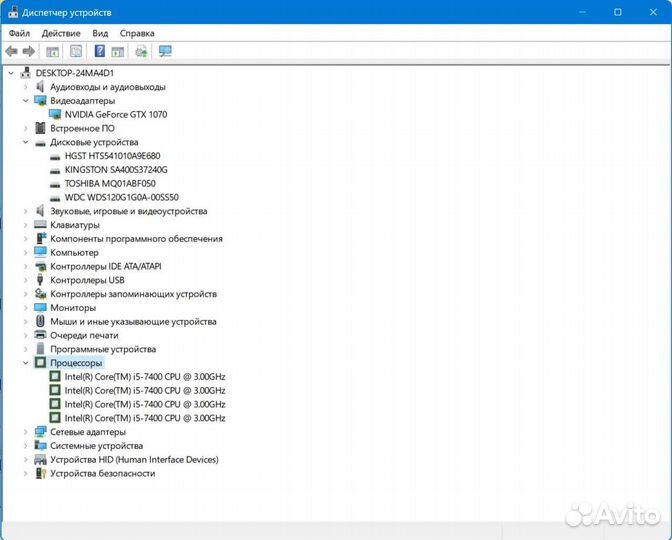Open the Действие menu

[x=61, y=32]
